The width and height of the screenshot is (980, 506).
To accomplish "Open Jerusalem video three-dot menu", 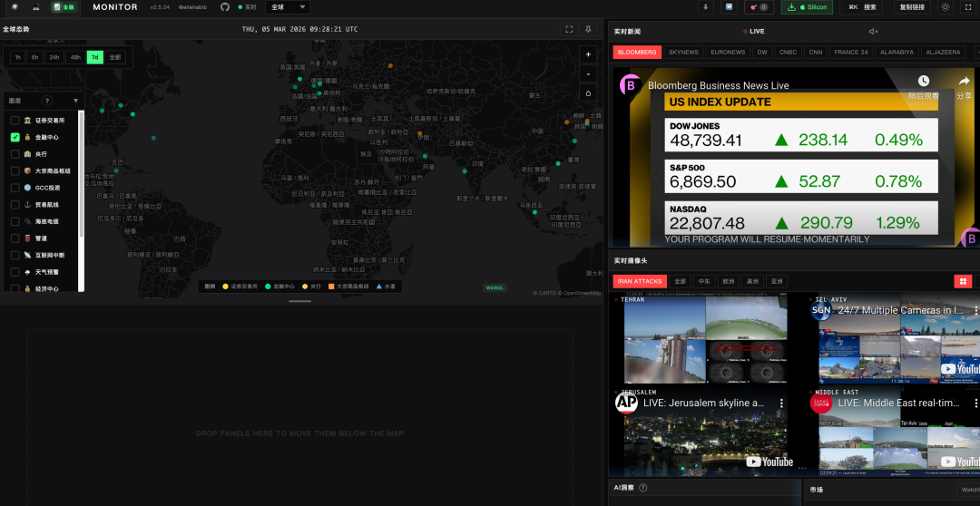I will tap(780, 403).
